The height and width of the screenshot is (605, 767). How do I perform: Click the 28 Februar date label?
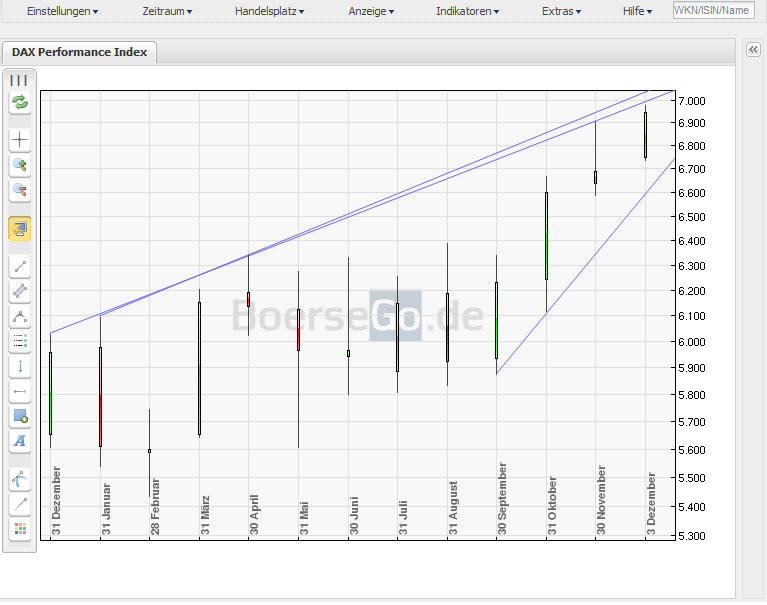pyautogui.click(x=155, y=506)
